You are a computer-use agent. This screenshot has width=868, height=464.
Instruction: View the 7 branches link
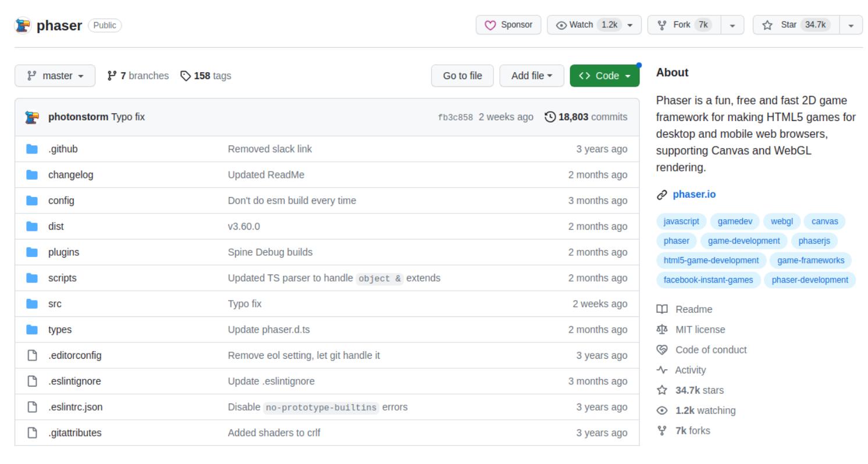pyautogui.click(x=138, y=76)
